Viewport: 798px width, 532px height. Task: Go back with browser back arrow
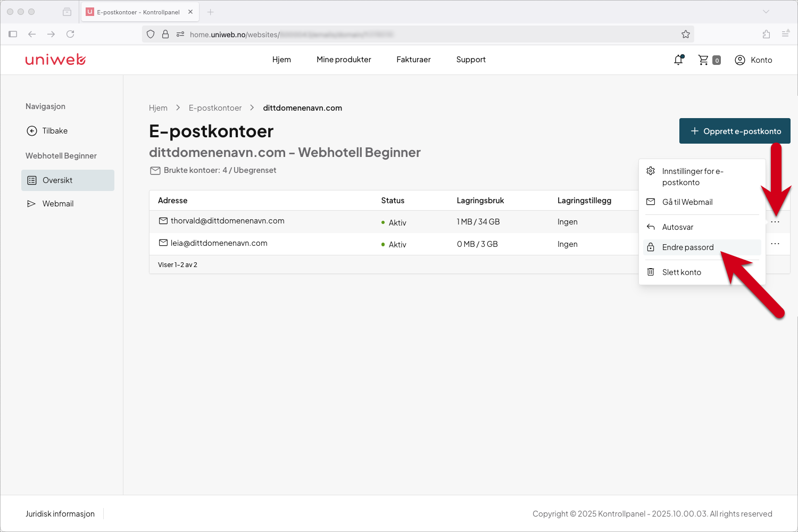pyautogui.click(x=32, y=34)
